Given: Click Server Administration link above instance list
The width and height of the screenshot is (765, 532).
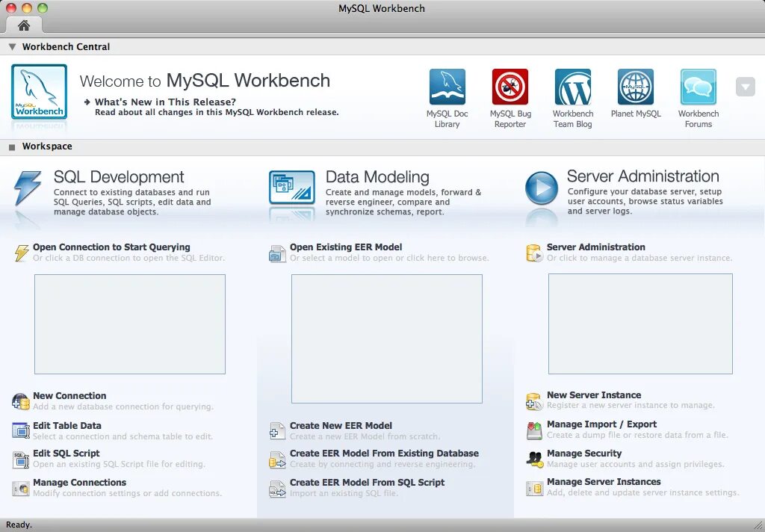Looking at the screenshot, I should click(595, 247).
